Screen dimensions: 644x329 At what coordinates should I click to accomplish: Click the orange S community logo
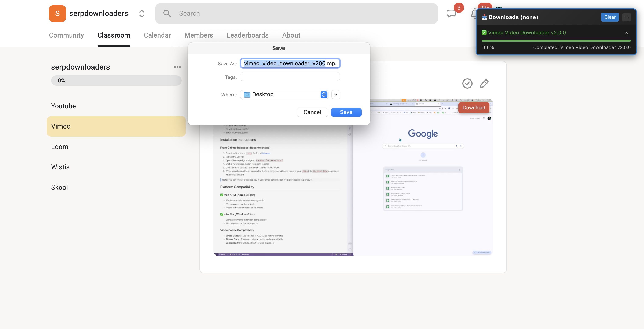[x=57, y=13]
